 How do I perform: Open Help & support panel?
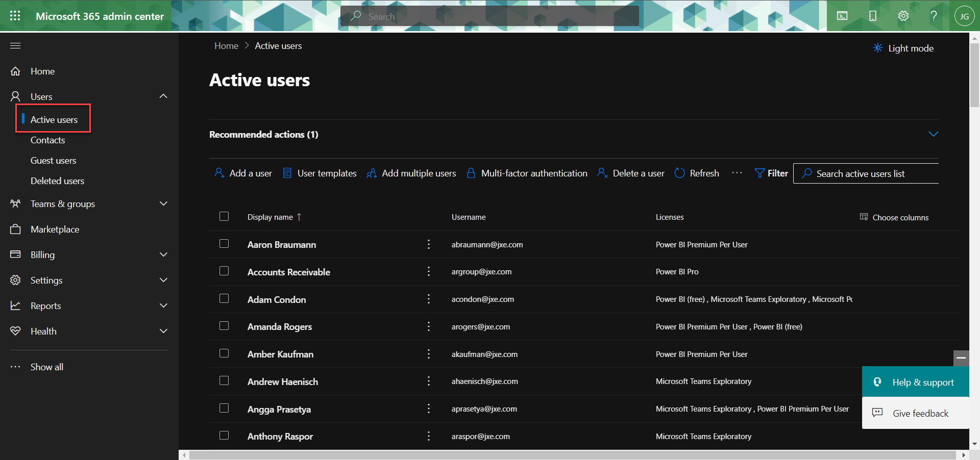(916, 382)
